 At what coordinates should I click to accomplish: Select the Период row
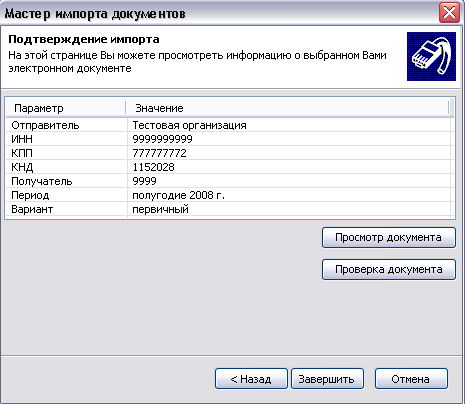coord(230,195)
